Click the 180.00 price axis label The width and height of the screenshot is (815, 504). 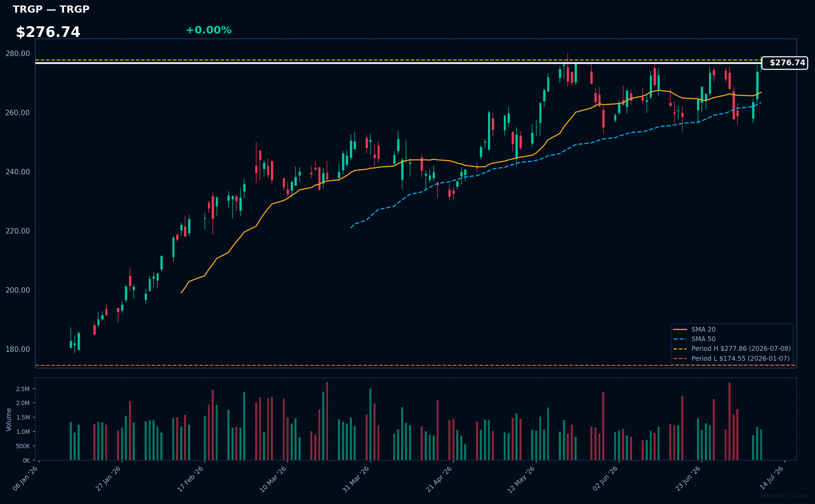coord(17,349)
